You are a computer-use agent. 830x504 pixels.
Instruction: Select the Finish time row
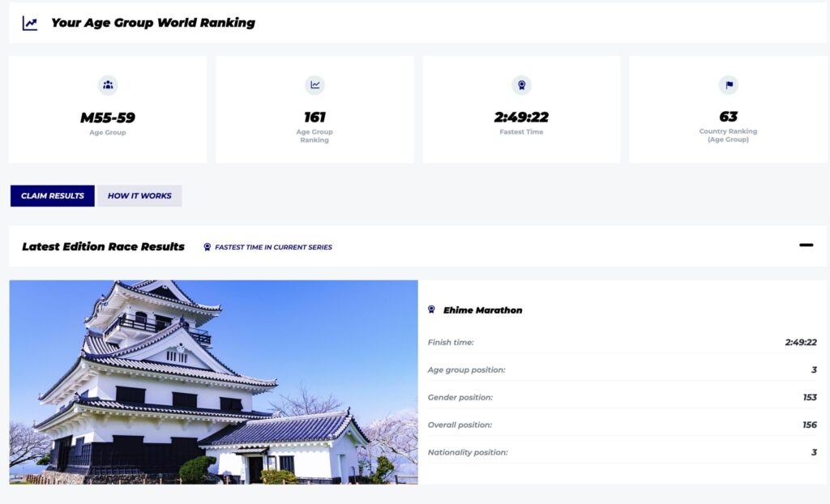pyautogui.click(x=622, y=343)
